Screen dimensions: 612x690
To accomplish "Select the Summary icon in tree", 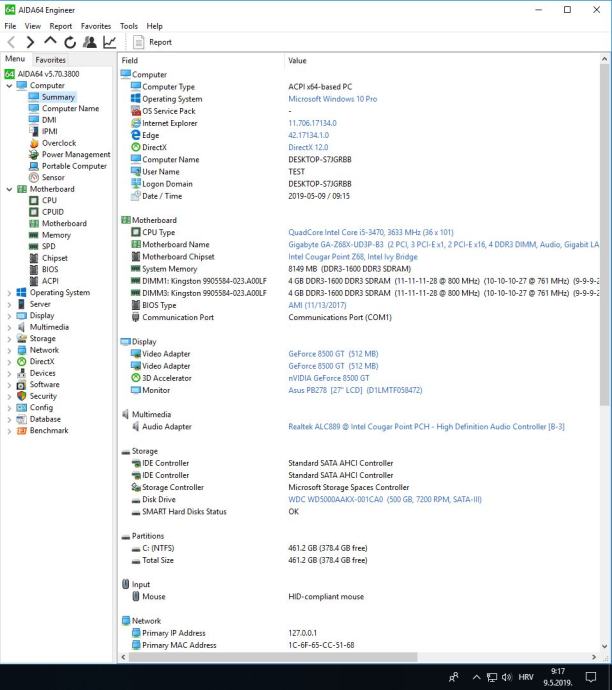I will [x=34, y=97].
